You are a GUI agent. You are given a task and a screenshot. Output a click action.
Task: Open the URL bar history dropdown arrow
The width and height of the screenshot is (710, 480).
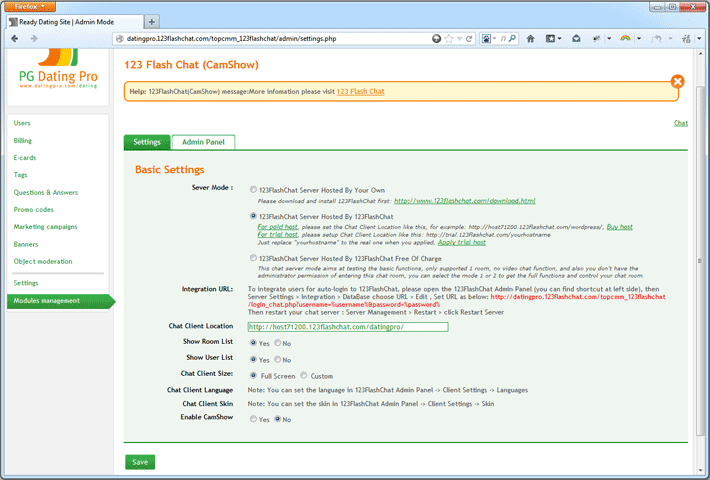pos(460,39)
